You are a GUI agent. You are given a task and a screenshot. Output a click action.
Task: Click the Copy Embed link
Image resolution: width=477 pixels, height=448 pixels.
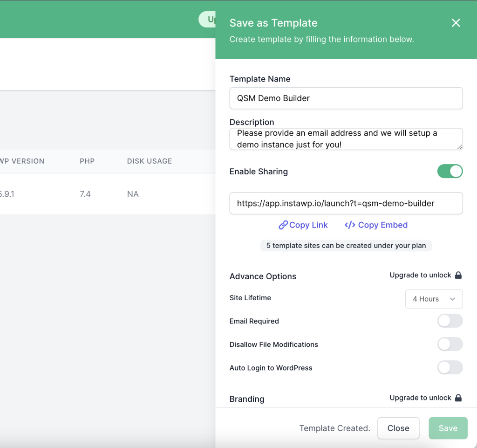click(x=376, y=225)
